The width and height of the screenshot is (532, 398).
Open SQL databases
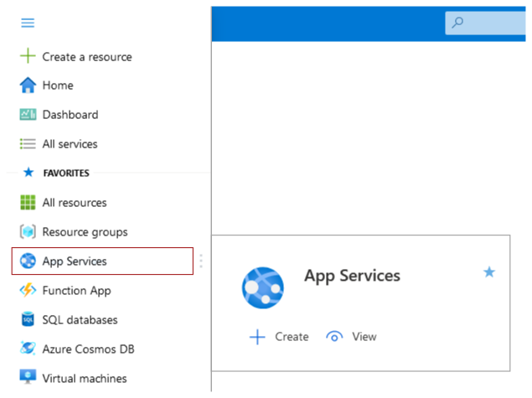tap(80, 319)
